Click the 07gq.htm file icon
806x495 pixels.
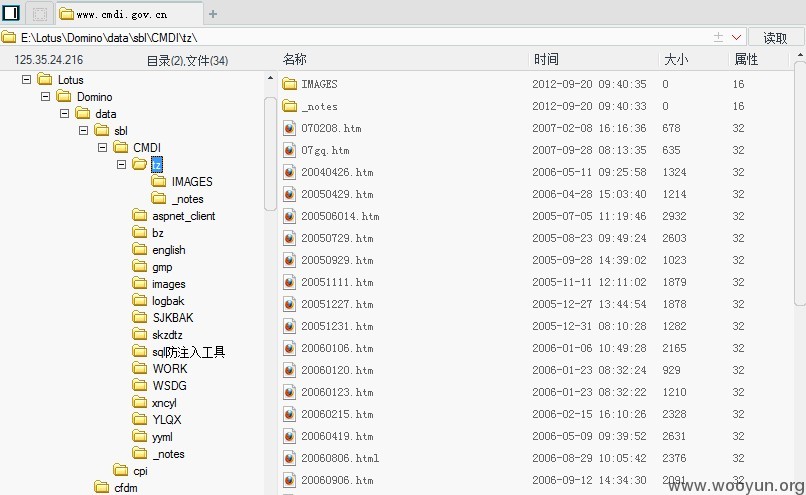[289, 150]
